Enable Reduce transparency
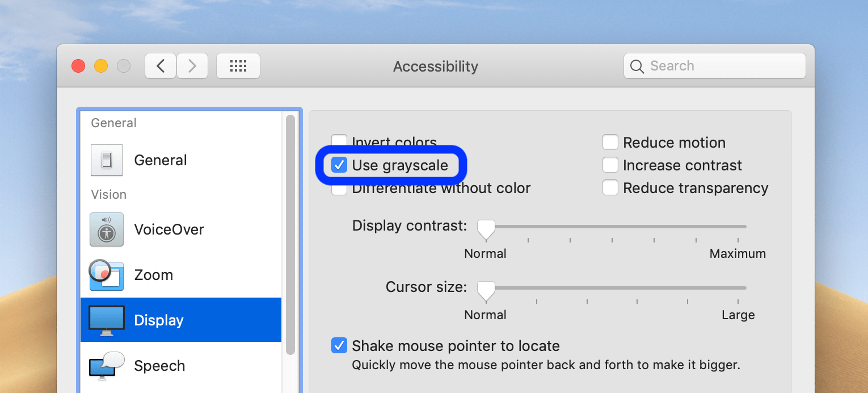The width and height of the screenshot is (868, 393). click(x=611, y=187)
